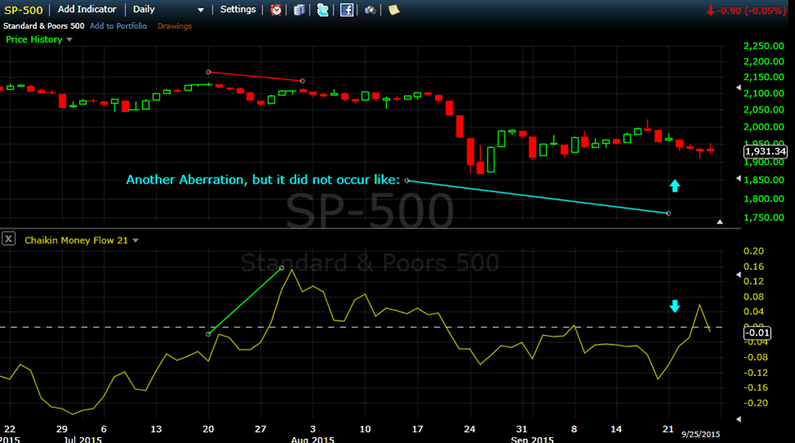Click the date label 31 on time axis

pos(521,429)
